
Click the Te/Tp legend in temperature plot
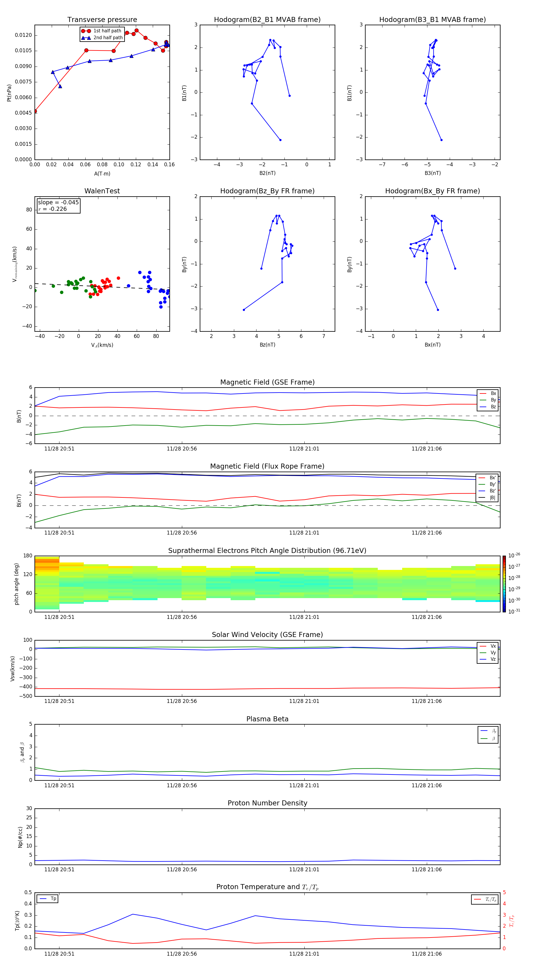click(485, 899)
